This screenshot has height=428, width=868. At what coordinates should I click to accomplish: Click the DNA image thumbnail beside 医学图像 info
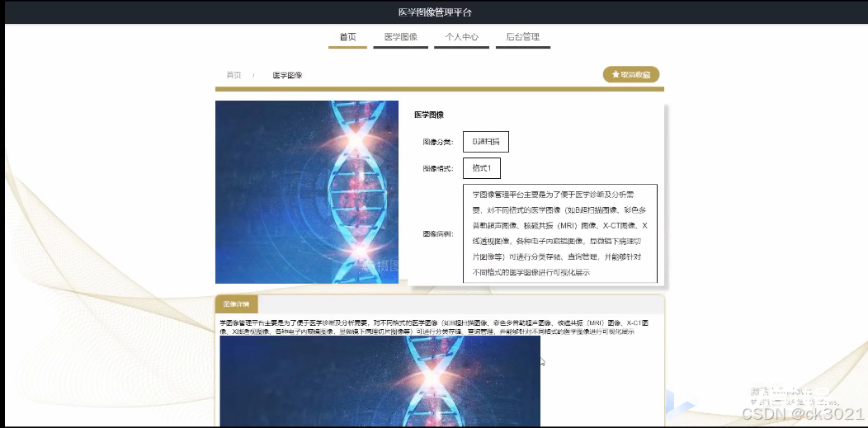(307, 192)
